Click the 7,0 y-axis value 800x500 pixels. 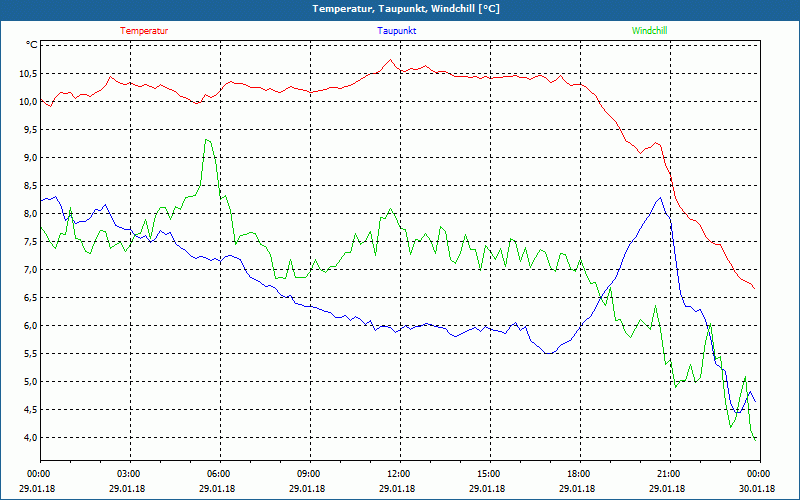click(31, 269)
